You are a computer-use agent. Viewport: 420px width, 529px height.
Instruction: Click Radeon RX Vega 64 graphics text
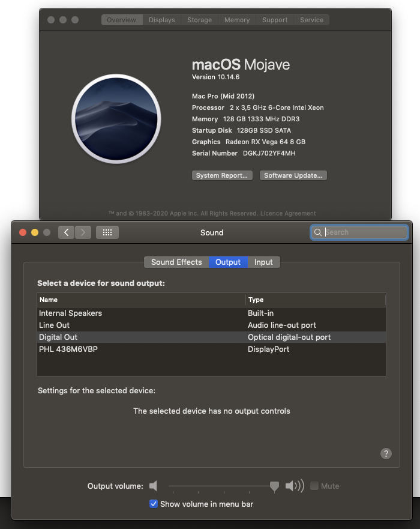pyautogui.click(x=265, y=142)
